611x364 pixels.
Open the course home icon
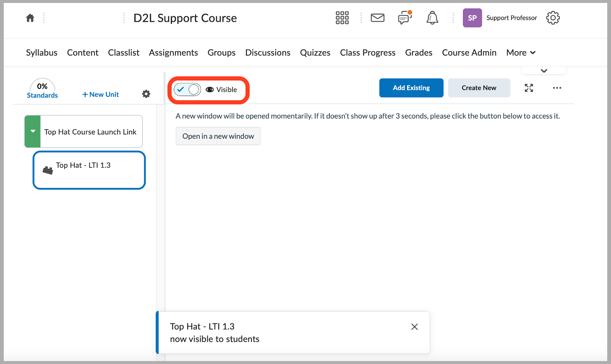tap(30, 18)
